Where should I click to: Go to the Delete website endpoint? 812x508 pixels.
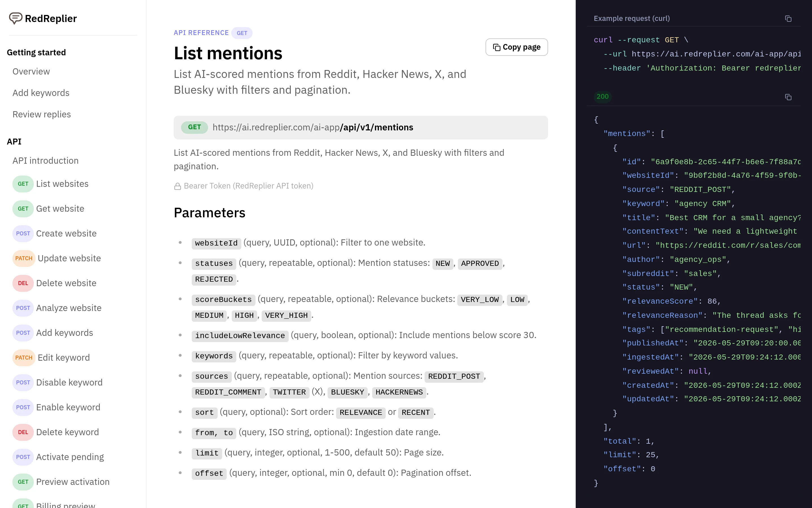click(x=66, y=283)
